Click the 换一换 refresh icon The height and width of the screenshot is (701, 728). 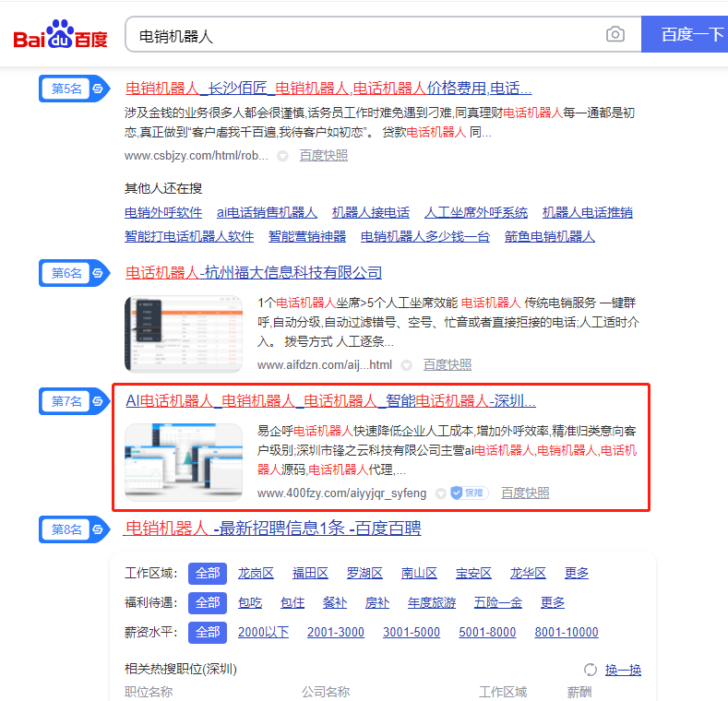coord(591,670)
